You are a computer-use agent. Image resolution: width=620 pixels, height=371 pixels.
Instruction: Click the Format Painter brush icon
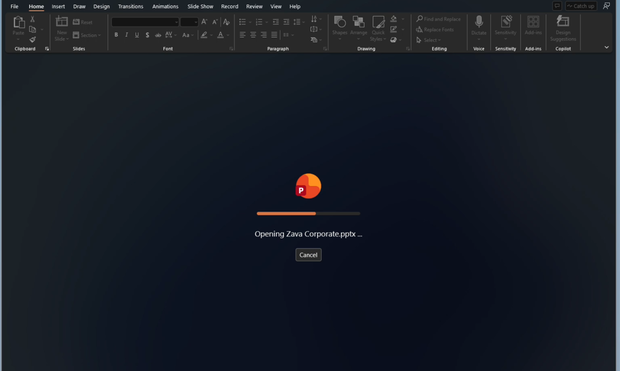[33, 39]
